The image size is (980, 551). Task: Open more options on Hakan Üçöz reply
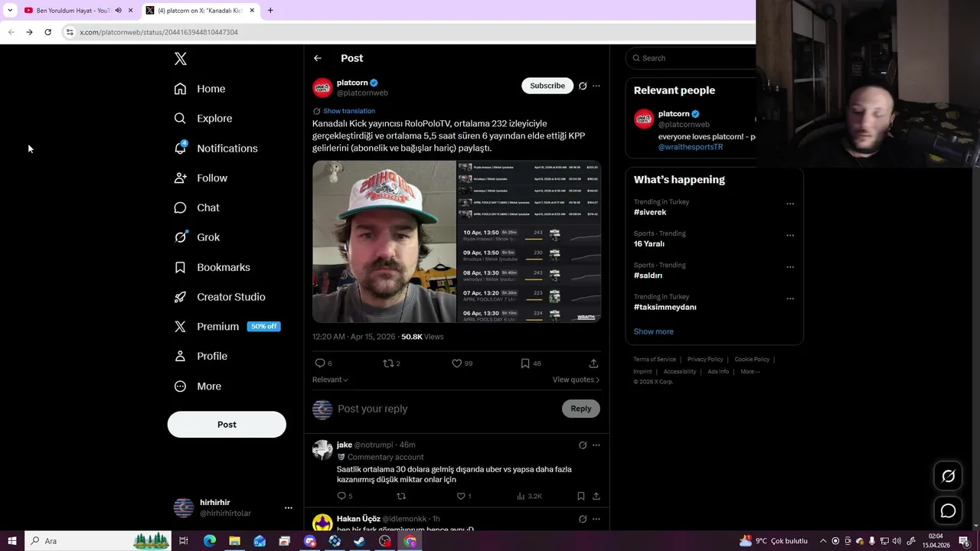(596, 519)
